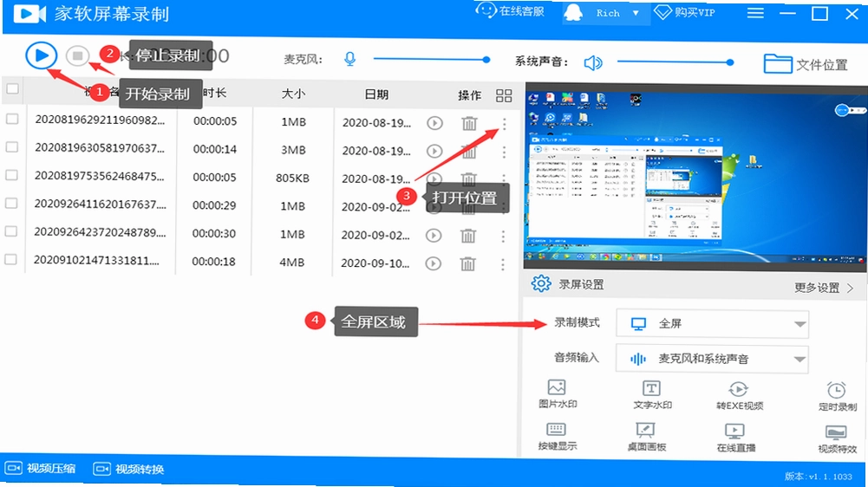Screen dimensions: 868x487
Task: Open the hamburger main menu
Action: pos(755,13)
